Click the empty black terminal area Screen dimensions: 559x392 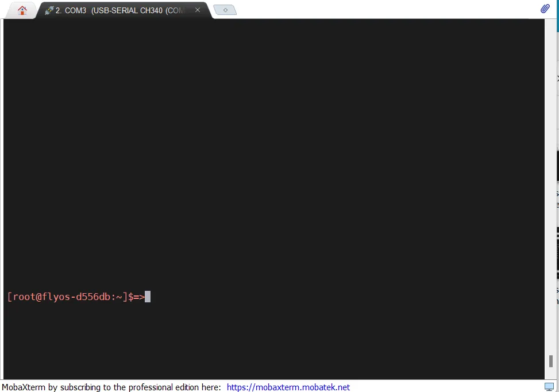[x=270, y=144]
